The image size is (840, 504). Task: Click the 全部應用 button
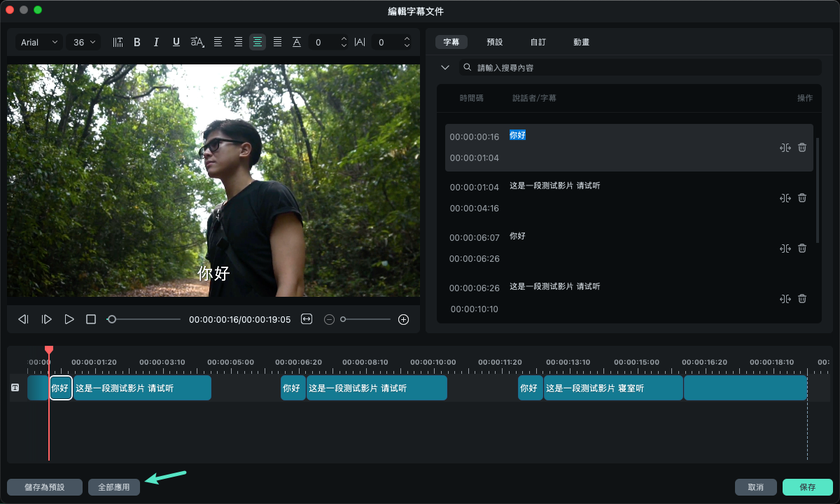coord(114,487)
